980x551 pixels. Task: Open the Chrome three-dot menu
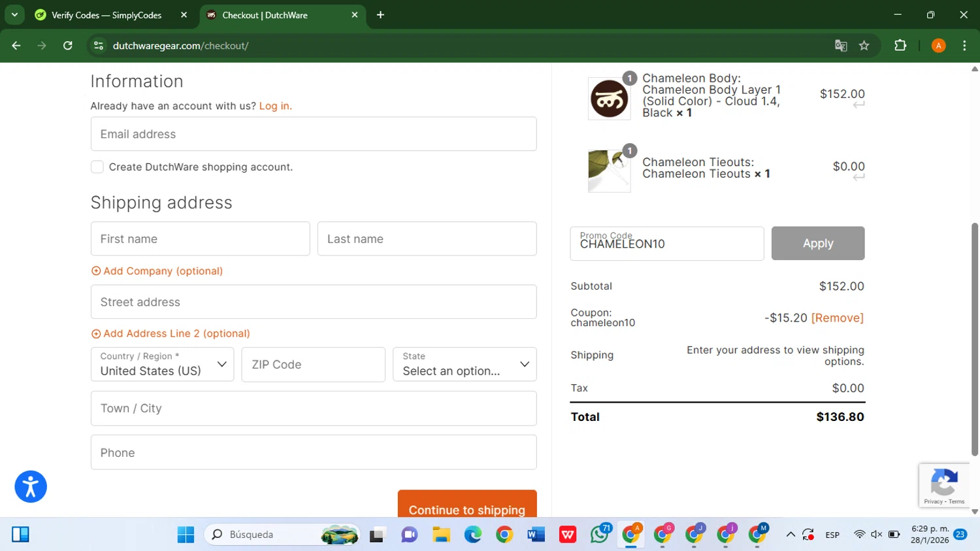point(964,46)
